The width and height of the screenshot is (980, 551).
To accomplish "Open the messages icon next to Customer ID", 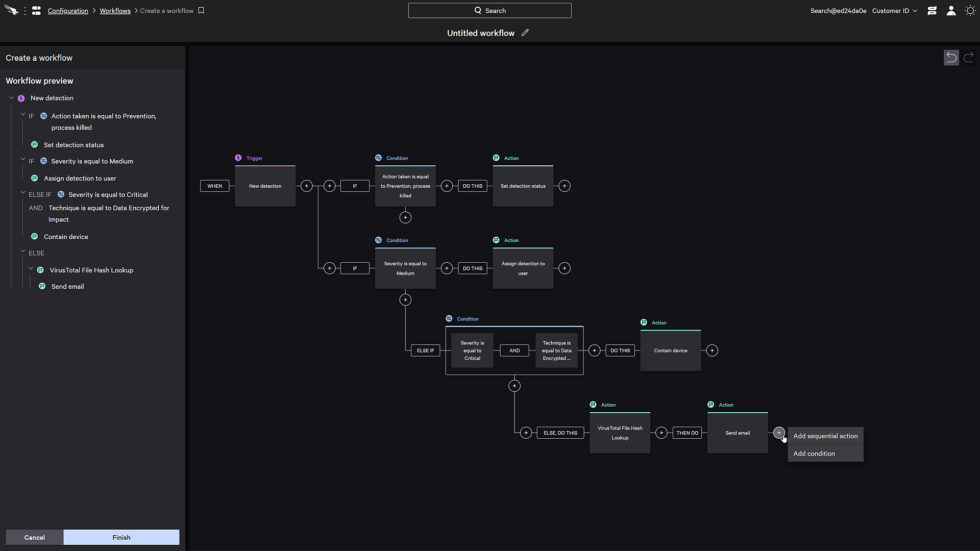I will pyautogui.click(x=932, y=11).
